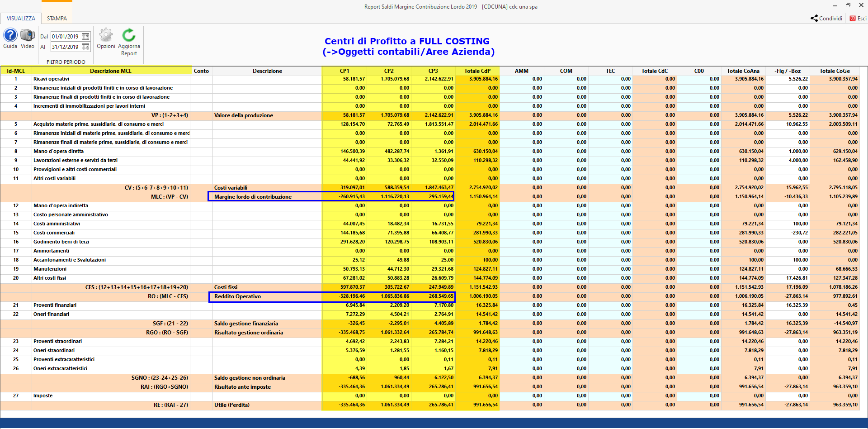Click the -Fig / -Boz column header
The width and height of the screenshot is (868, 429).
(x=788, y=71)
